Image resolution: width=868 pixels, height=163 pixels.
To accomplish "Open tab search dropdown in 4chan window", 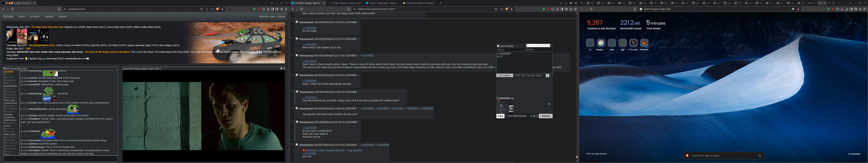I will [x=561, y=3].
